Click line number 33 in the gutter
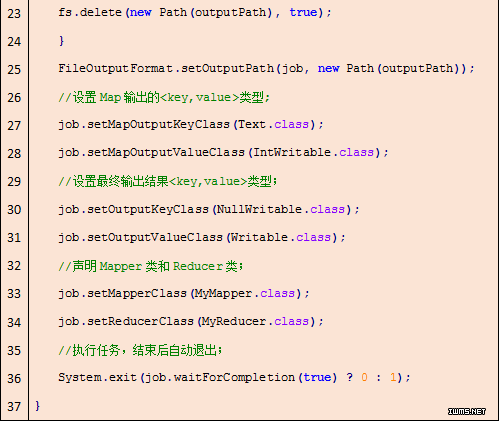 pyautogui.click(x=14, y=294)
